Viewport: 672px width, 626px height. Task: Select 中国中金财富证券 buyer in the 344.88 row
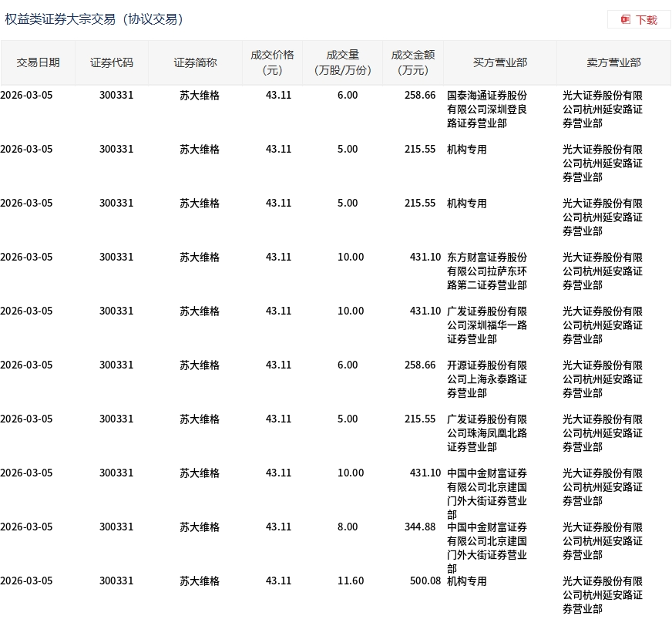tap(487, 547)
